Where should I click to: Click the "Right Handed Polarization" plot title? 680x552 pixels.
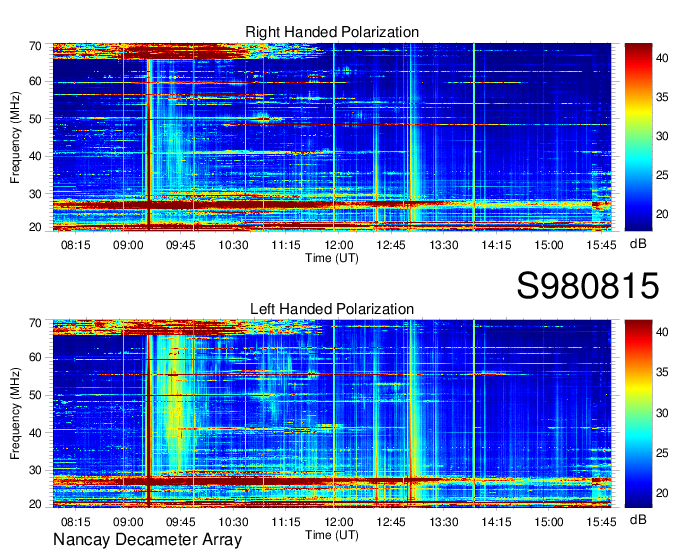tap(332, 32)
